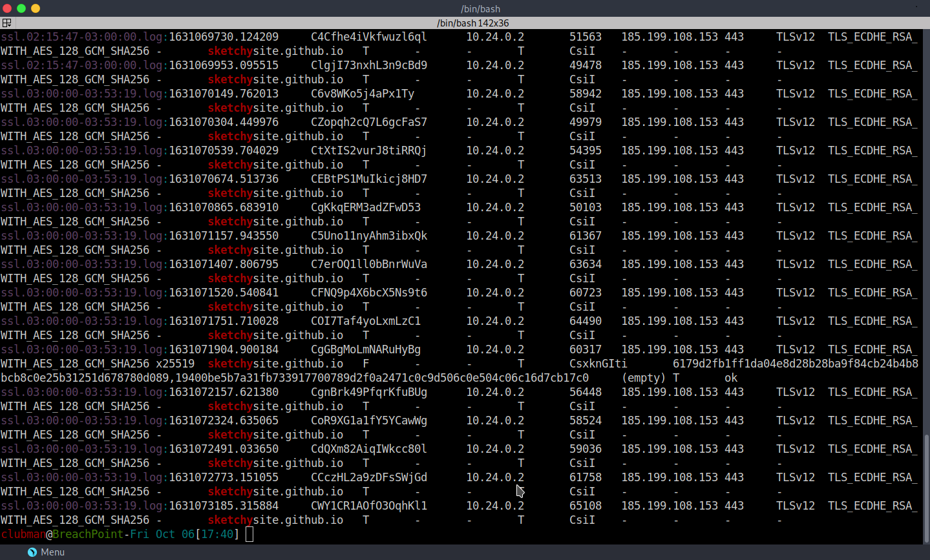This screenshot has width=930, height=560.
Task: Click the (empty) field value
Action: tap(644, 378)
